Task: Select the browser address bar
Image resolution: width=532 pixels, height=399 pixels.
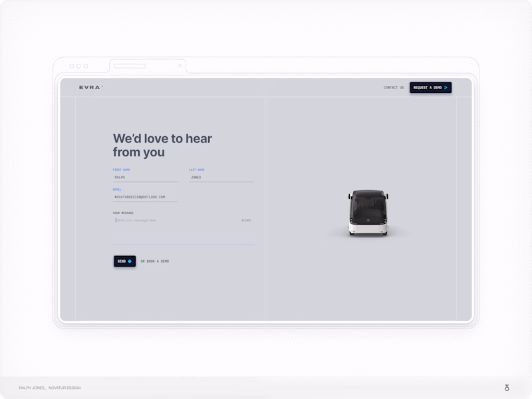Action: [x=130, y=66]
